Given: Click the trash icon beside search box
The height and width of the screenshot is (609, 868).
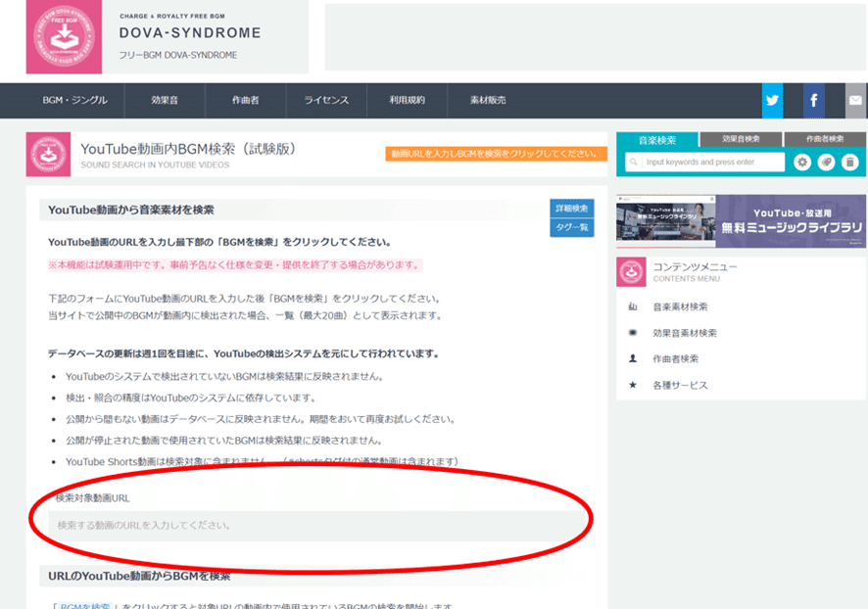Looking at the screenshot, I should (x=849, y=163).
